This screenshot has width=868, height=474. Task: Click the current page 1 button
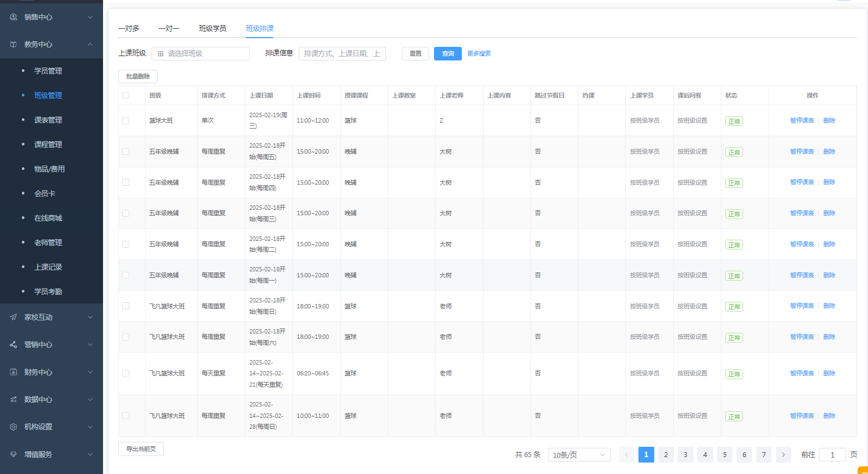point(646,454)
